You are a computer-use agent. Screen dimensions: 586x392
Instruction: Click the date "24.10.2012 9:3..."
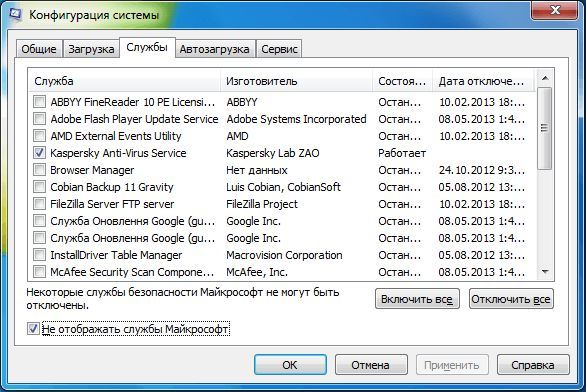pos(482,170)
